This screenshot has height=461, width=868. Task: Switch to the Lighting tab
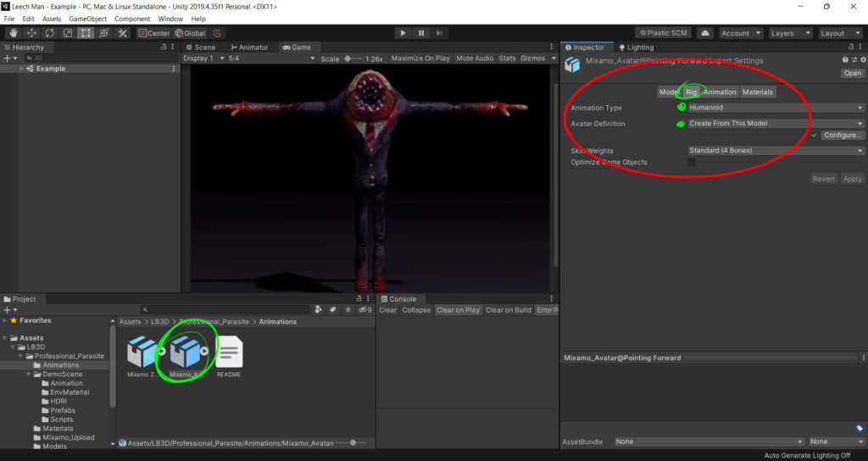pyautogui.click(x=637, y=47)
